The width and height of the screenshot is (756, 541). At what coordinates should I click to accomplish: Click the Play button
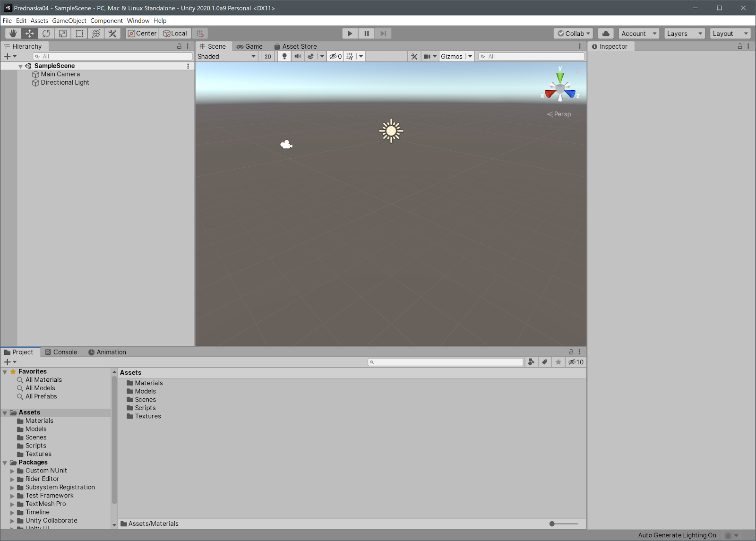coord(350,34)
